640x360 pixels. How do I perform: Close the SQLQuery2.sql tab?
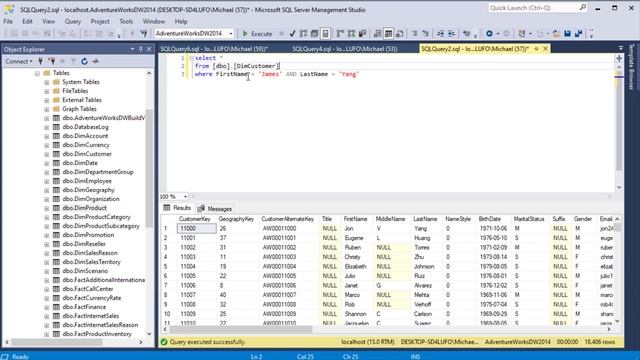pos(545,49)
